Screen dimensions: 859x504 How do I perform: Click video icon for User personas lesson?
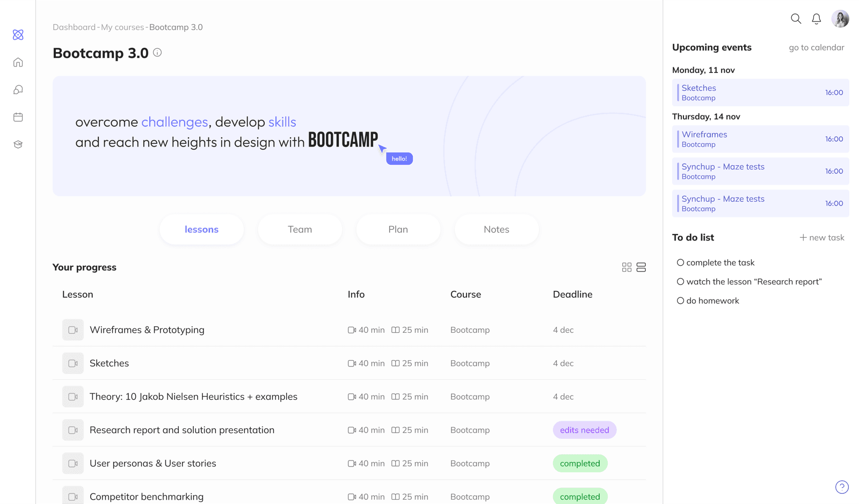(73, 463)
